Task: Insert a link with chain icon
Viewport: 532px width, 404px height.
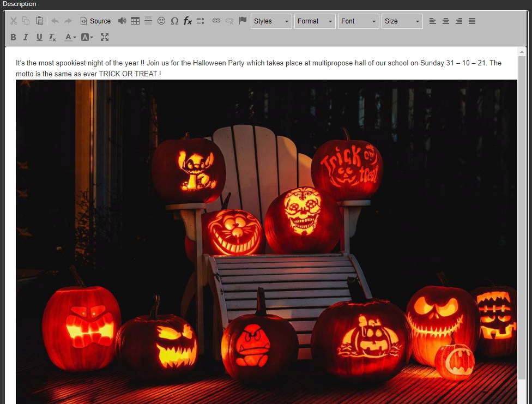Action: (x=216, y=21)
